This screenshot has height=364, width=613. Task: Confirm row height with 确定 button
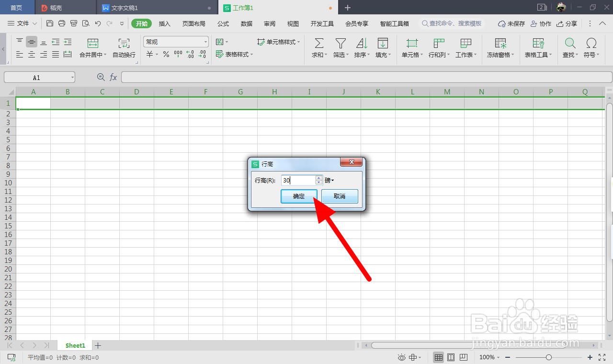[299, 196]
